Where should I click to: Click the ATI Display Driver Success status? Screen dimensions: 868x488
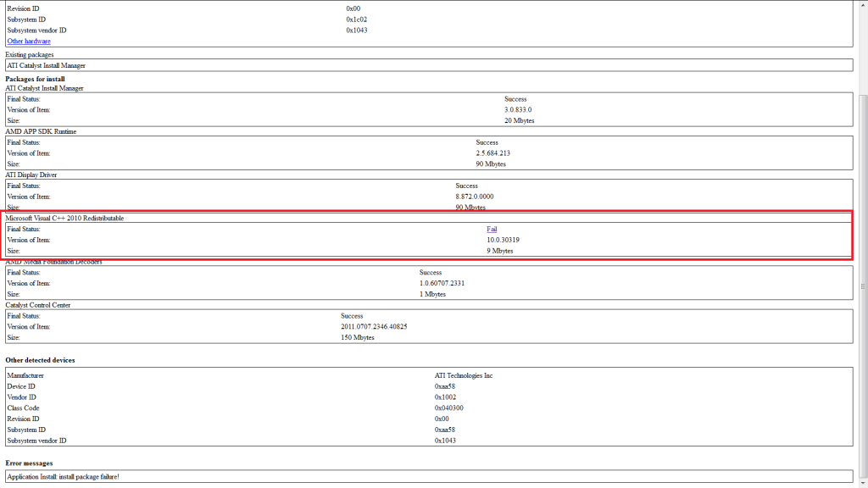pos(467,186)
